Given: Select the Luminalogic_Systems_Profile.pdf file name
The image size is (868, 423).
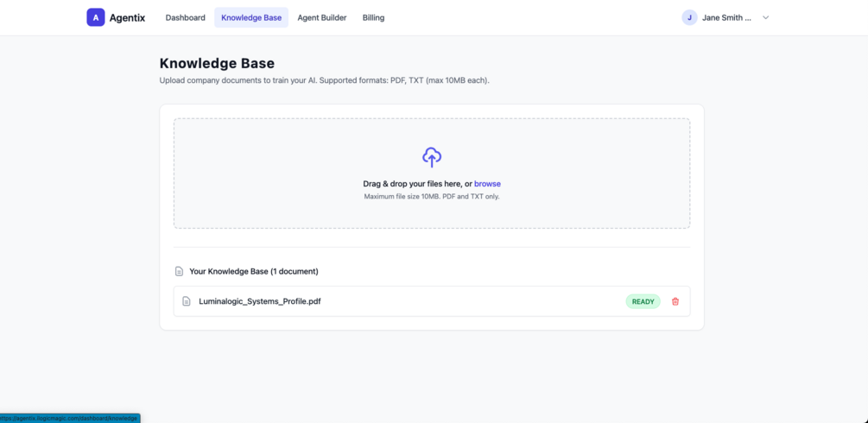Looking at the screenshot, I should pos(260,302).
